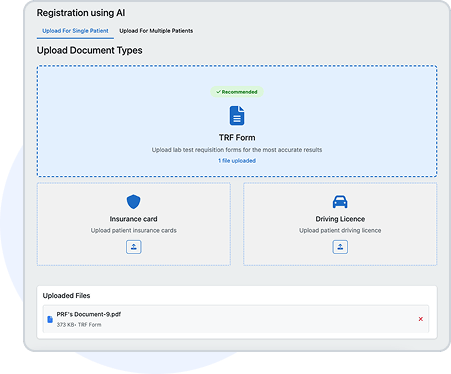Screen dimensions: 451x374
Task: Click the Uploaded Files heading
Action: 66,296
